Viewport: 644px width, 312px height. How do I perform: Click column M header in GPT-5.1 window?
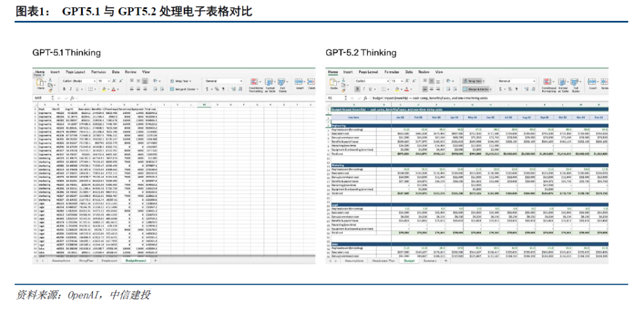204,105
